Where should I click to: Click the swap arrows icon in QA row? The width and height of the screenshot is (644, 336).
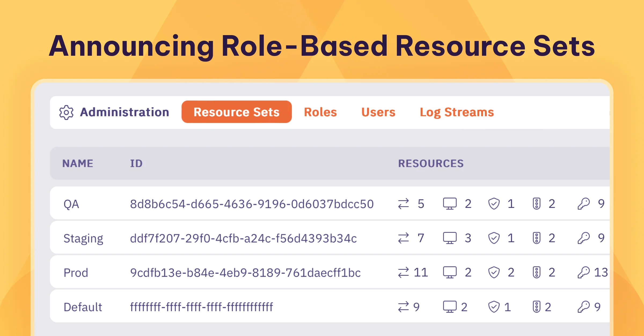(x=404, y=204)
